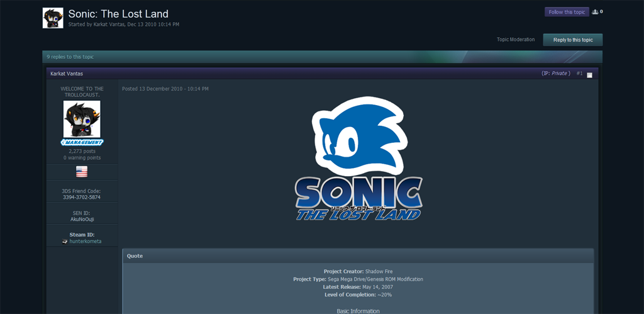The height and width of the screenshot is (314, 644).
Task: Open Topic Moderation options
Action: click(x=516, y=40)
